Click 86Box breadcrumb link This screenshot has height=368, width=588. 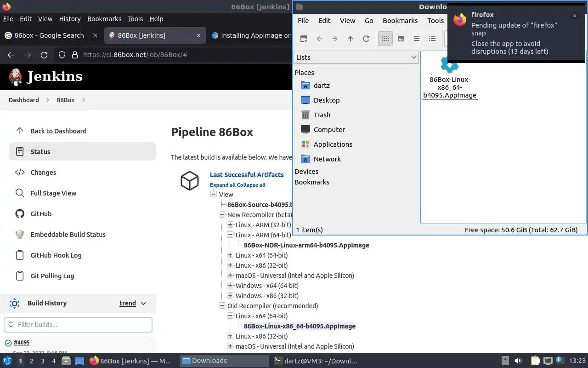click(x=66, y=100)
